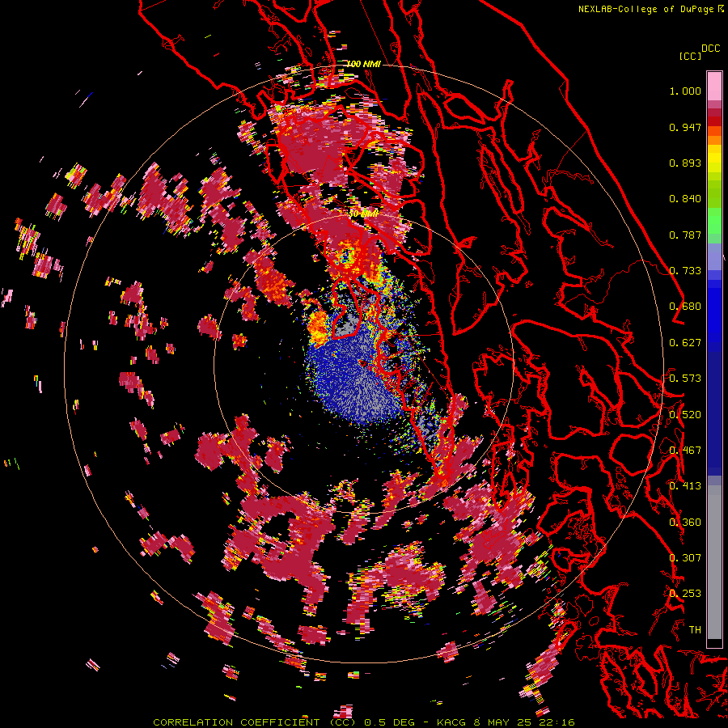The height and width of the screenshot is (728, 728).
Task: Select the 0.893 scale value
Action: (685, 163)
